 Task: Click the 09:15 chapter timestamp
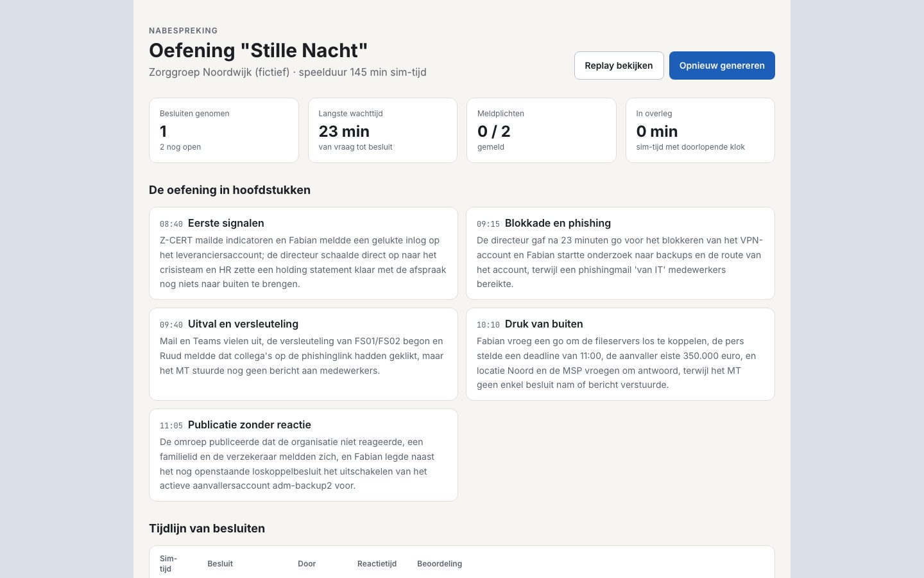click(x=488, y=224)
